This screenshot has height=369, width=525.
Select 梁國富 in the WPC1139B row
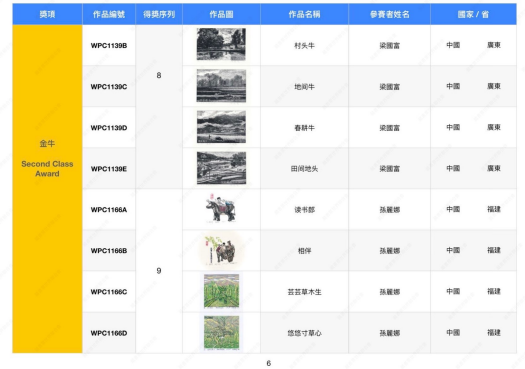point(389,46)
